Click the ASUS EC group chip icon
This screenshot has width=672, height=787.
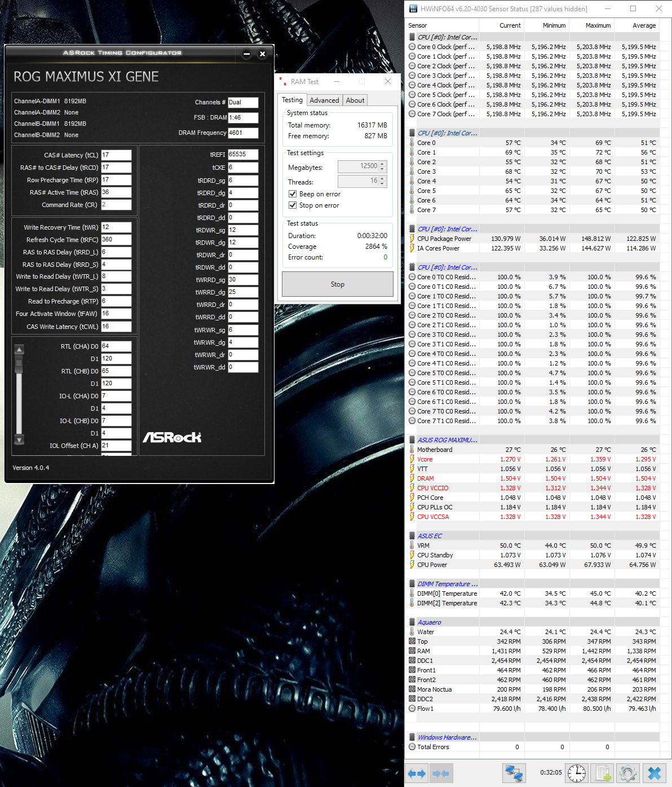click(412, 536)
